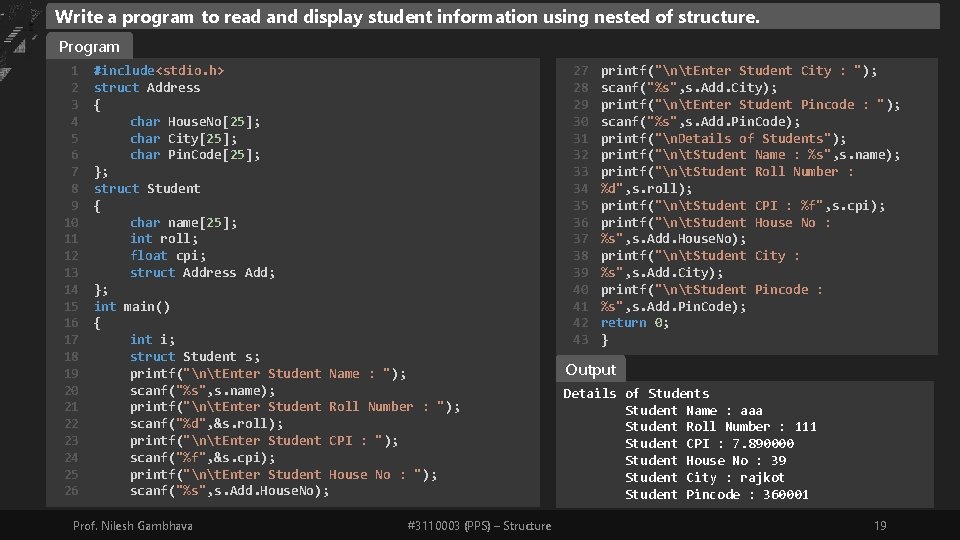Select the Program tab label
Screen dimensions: 960x540
(89, 47)
